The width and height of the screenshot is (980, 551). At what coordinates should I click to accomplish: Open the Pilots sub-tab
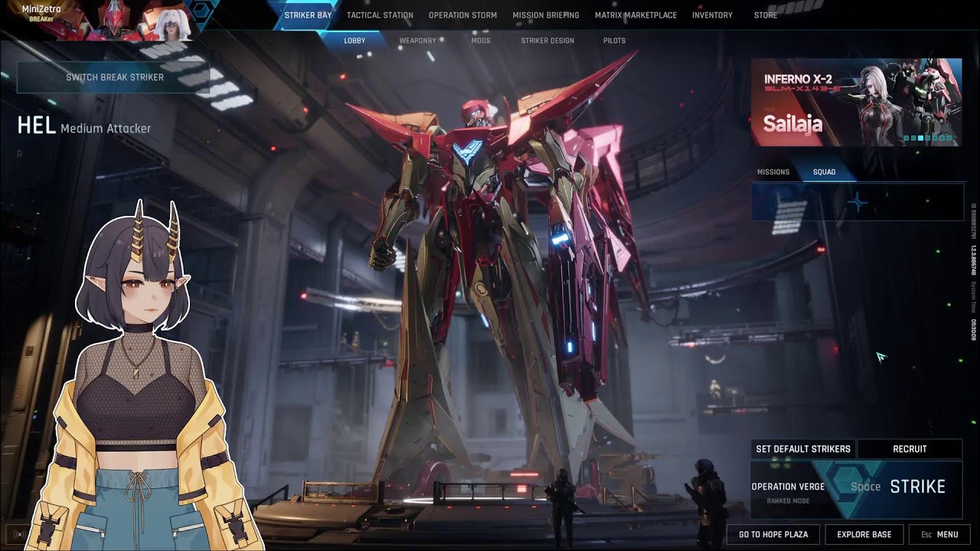pos(614,41)
